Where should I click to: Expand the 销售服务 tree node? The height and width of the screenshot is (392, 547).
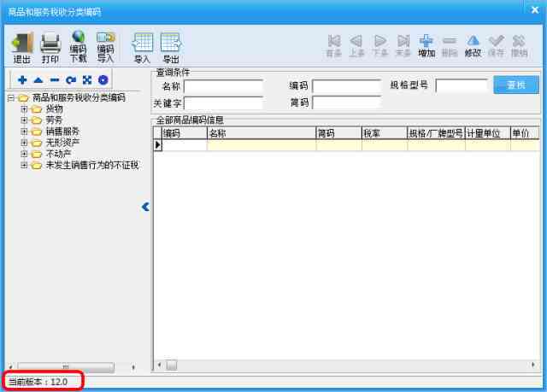coord(24,132)
